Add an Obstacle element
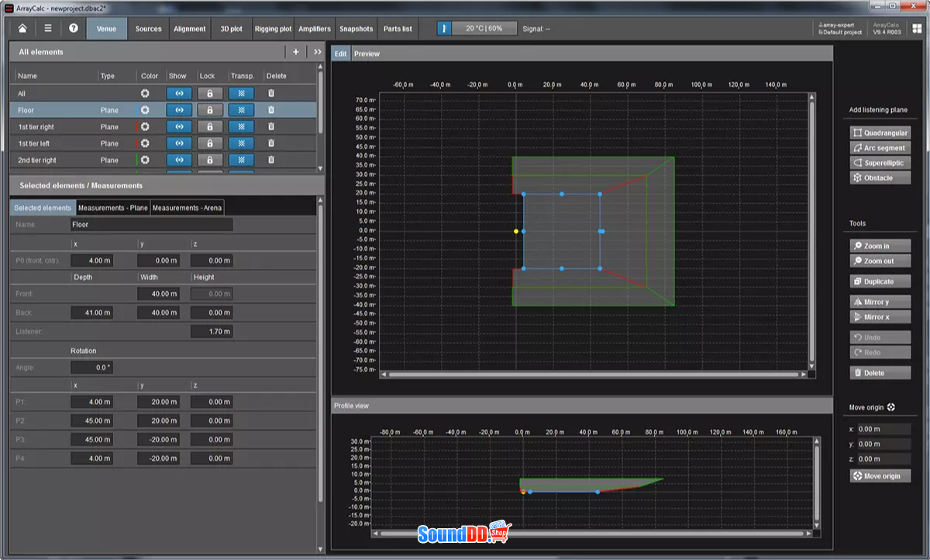This screenshot has height=560, width=930. [x=880, y=178]
